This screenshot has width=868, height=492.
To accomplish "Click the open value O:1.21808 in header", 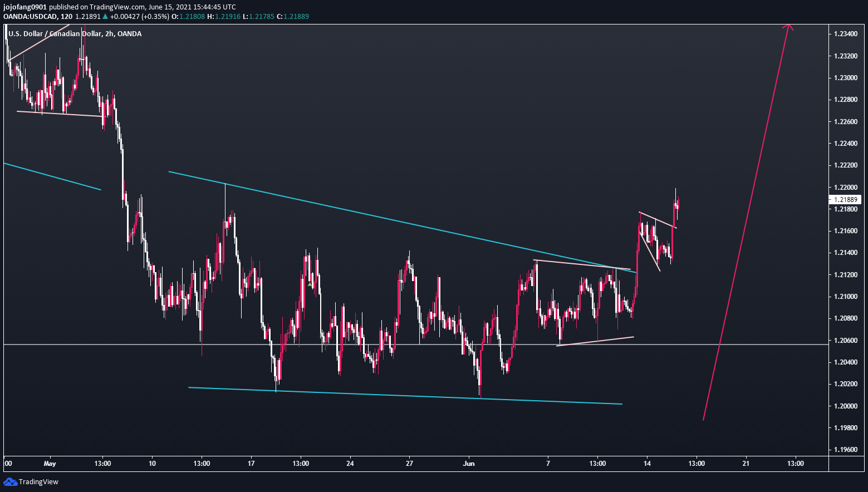I will point(188,16).
